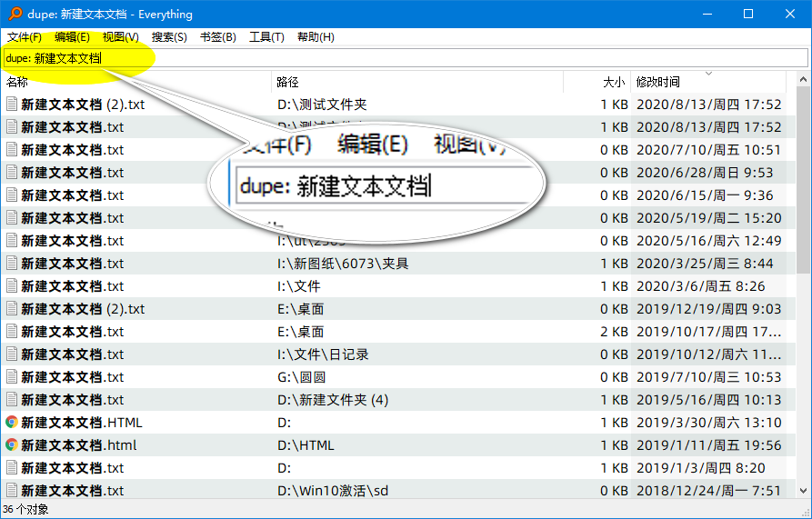Click path D:\Win10激活\sd
812x519 pixels.
333,491
